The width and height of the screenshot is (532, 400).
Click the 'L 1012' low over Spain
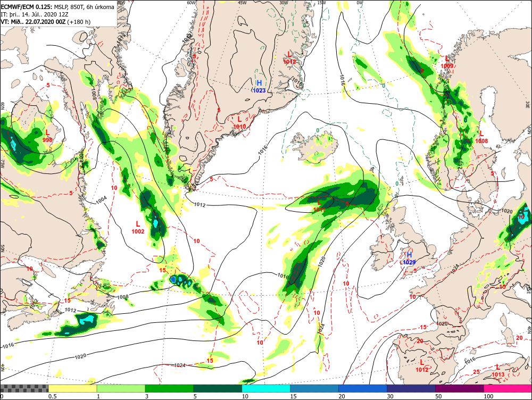click(x=422, y=366)
